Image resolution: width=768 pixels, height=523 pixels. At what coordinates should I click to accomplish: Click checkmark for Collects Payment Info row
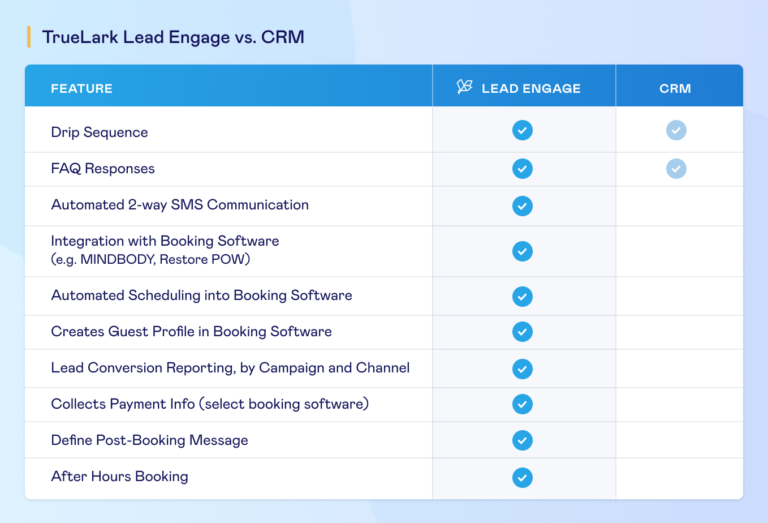523,404
